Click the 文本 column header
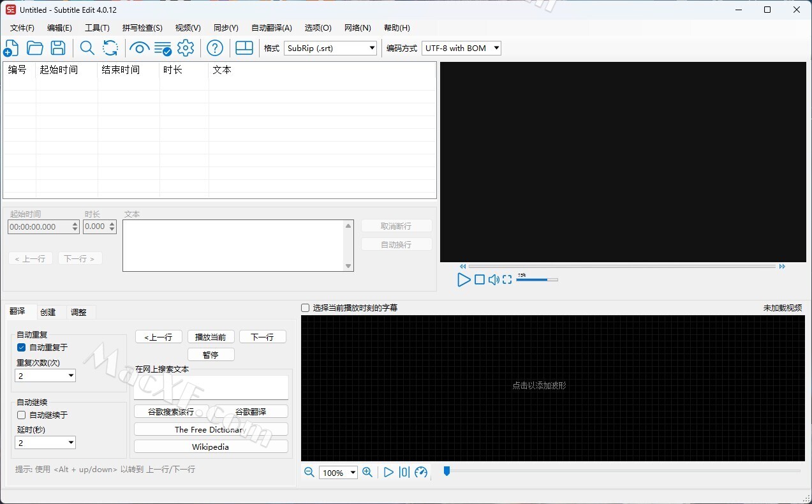 coord(322,70)
